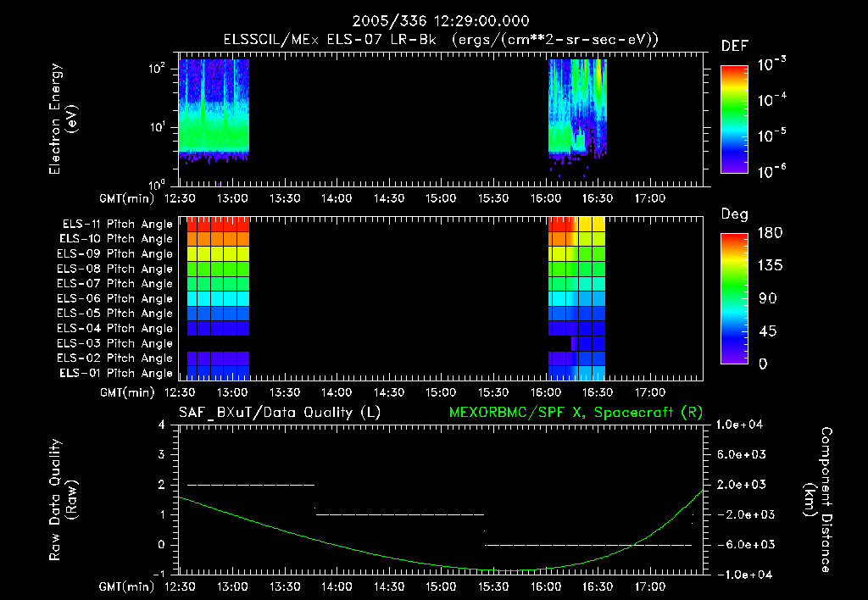
Task: Click the 1.0e+04 right-axis label
Action: (x=739, y=425)
